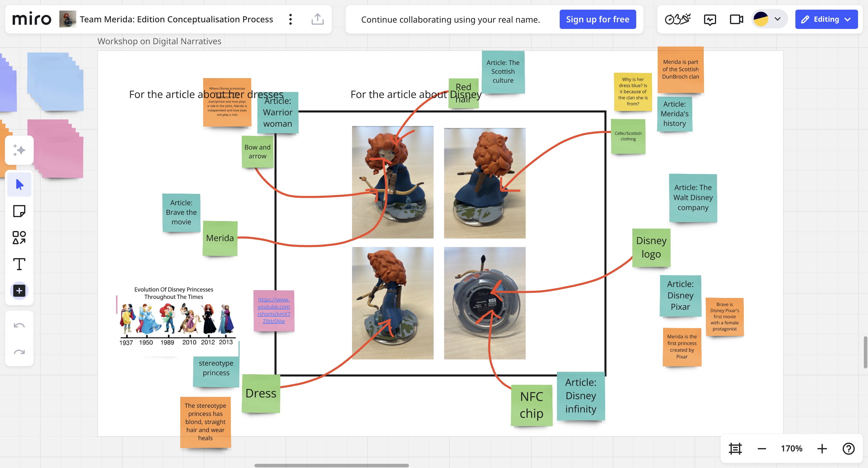The image size is (868, 468).
Task: Click the board thumbnail next to the title
Action: click(x=68, y=19)
